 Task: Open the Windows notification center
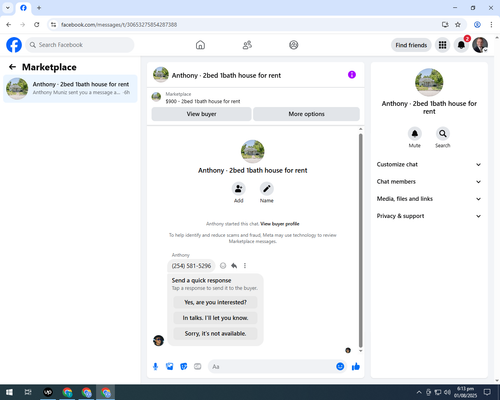pyautogui.click(x=487, y=392)
